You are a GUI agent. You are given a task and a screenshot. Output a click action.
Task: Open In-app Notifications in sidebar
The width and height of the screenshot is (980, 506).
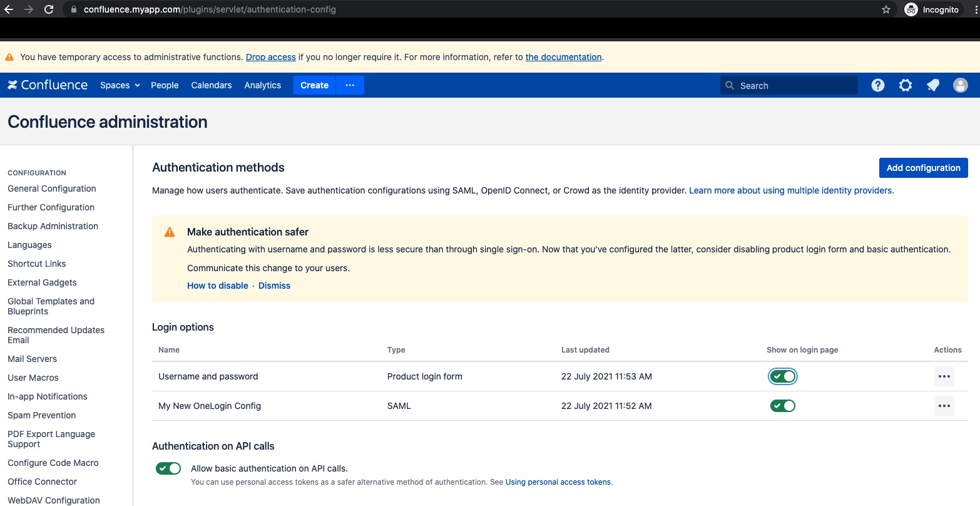(48, 396)
